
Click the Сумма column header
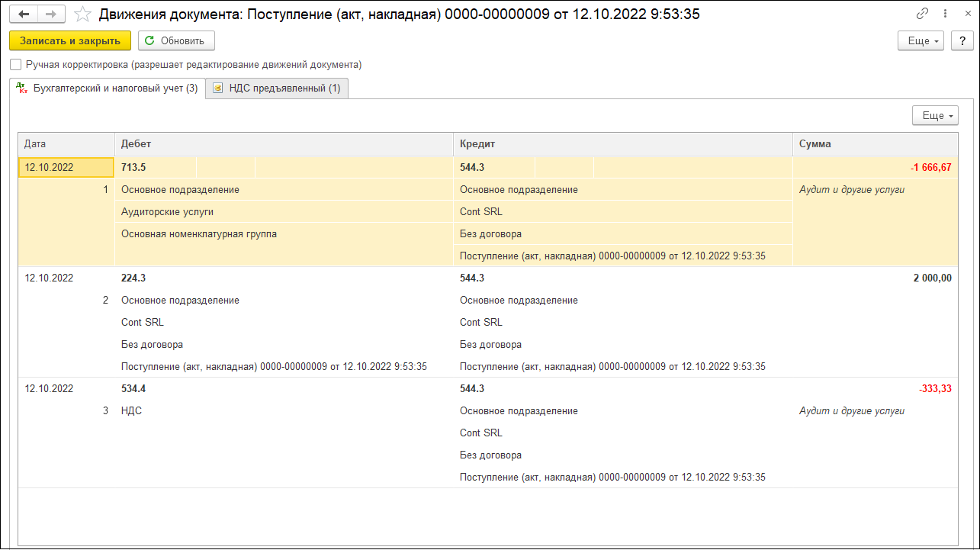[875, 143]
